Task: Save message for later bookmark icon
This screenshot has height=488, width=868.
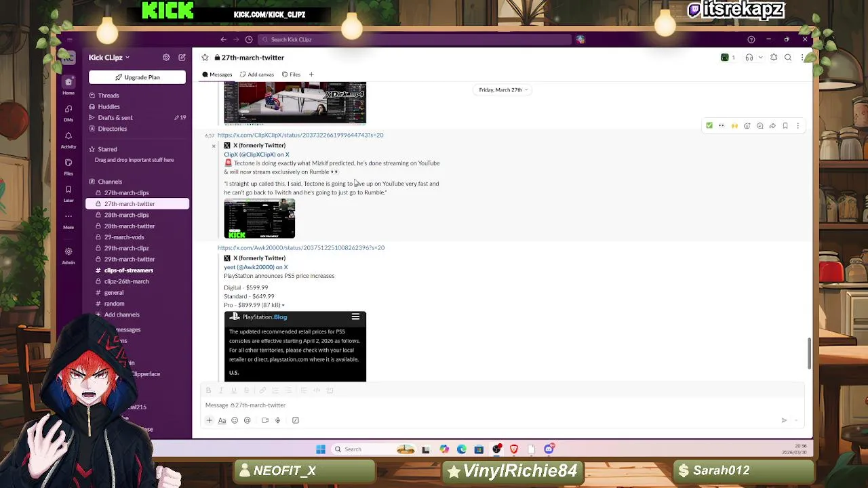Action: [x=785, y=125]
